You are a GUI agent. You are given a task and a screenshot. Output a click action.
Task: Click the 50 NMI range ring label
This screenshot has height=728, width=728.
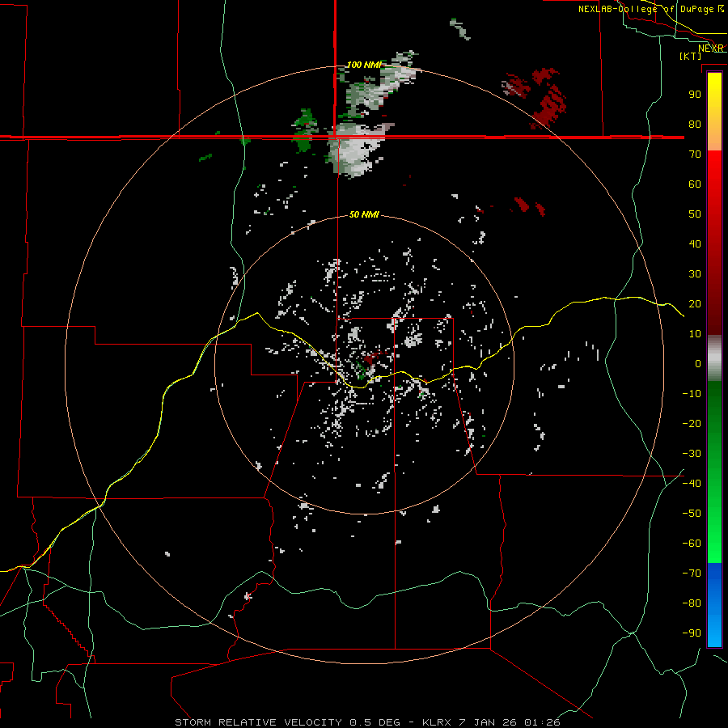click(364, 214)
